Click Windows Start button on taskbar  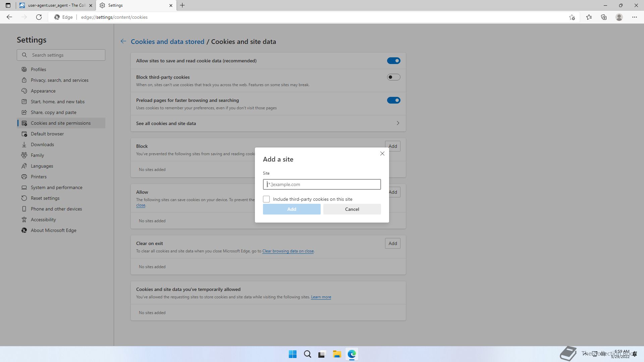(x=292, y=354)
